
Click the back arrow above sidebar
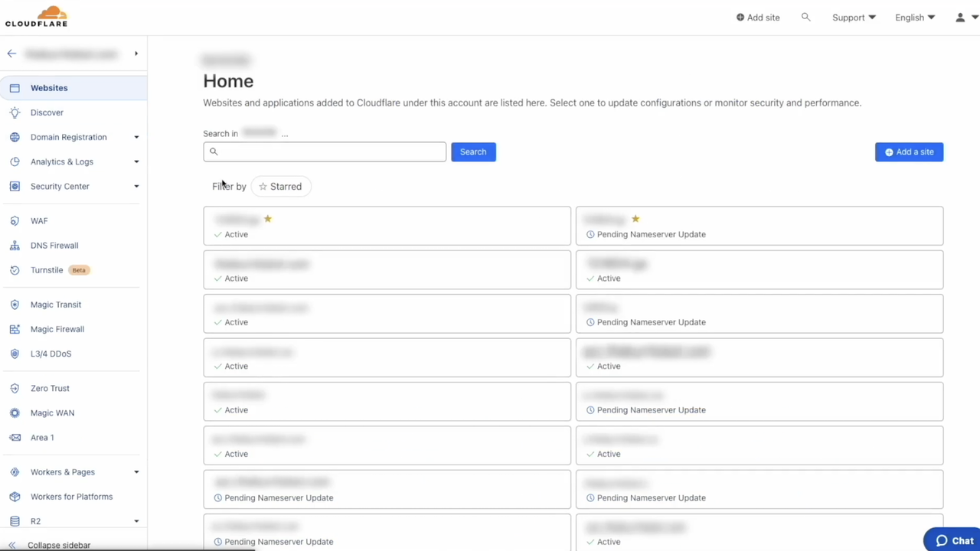pos(11,54)
